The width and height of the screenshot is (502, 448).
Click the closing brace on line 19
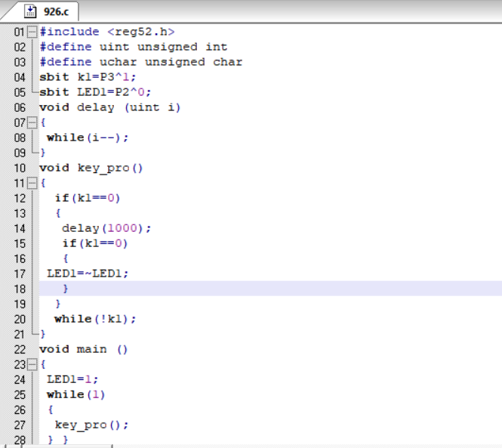point(58,304)
